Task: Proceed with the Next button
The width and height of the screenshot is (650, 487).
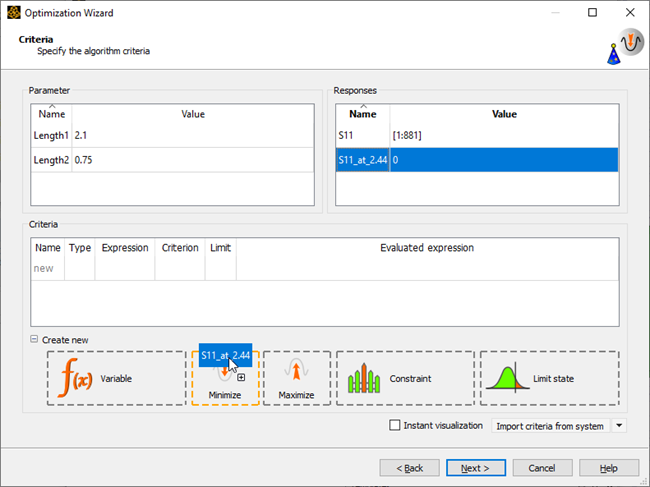Action: click(x=476, y=468)
